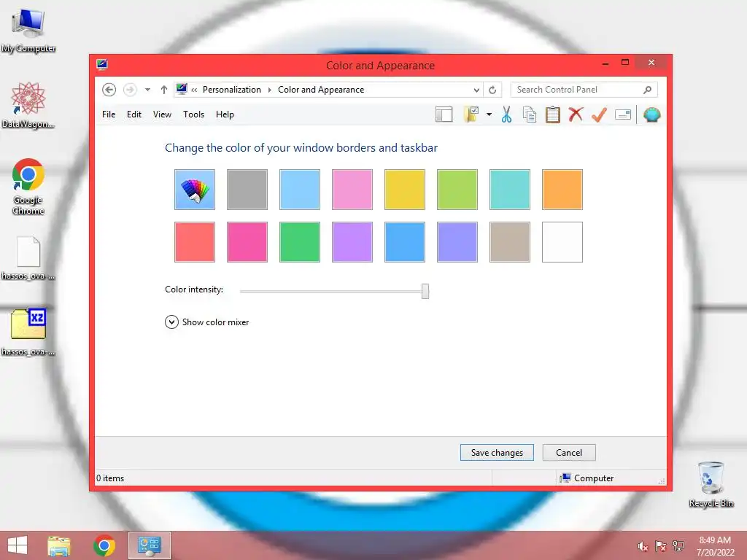Click the Forward navigation arrow

click(x=130, y=90)
